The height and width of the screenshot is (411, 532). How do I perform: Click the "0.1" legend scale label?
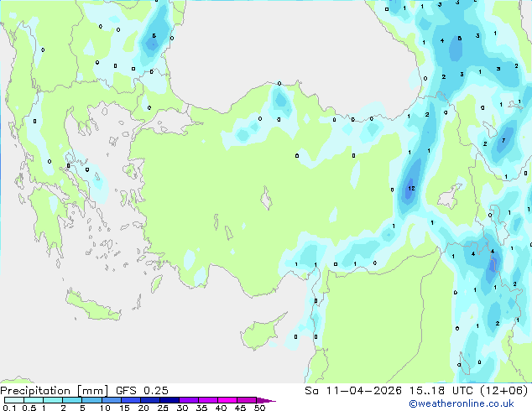(9, 408)
